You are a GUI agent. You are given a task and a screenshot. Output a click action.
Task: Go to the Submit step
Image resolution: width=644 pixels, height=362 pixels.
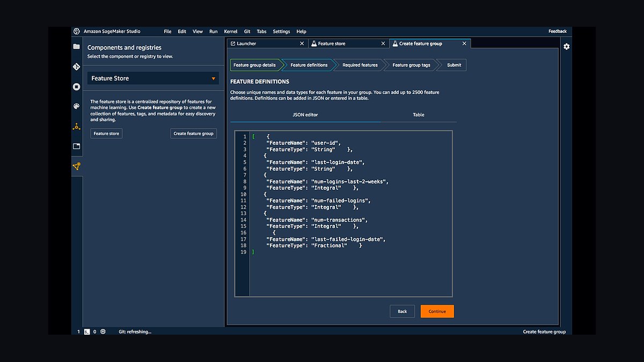[x=454, y=65]
